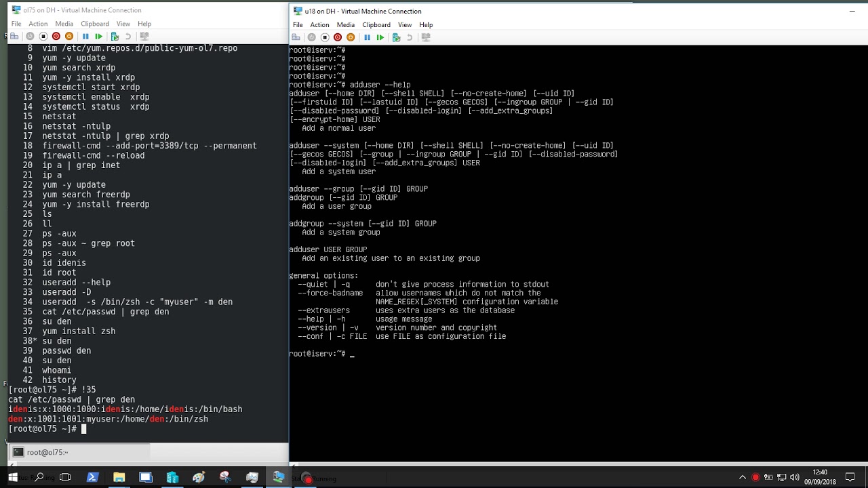Open volume control in system tray

tap(794, 478)
